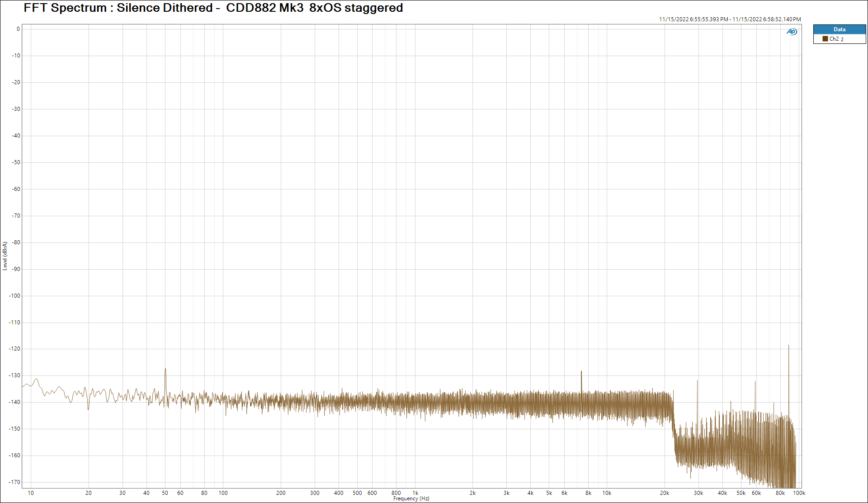Click the -170 level tick label
Viewport: 868px width, 503px height.
click(14, 482)
